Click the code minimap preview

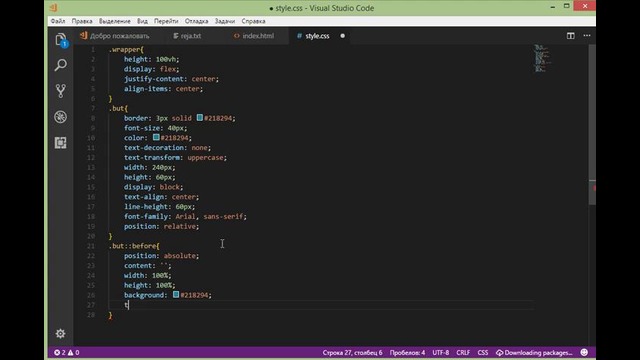tap(542, 58)
